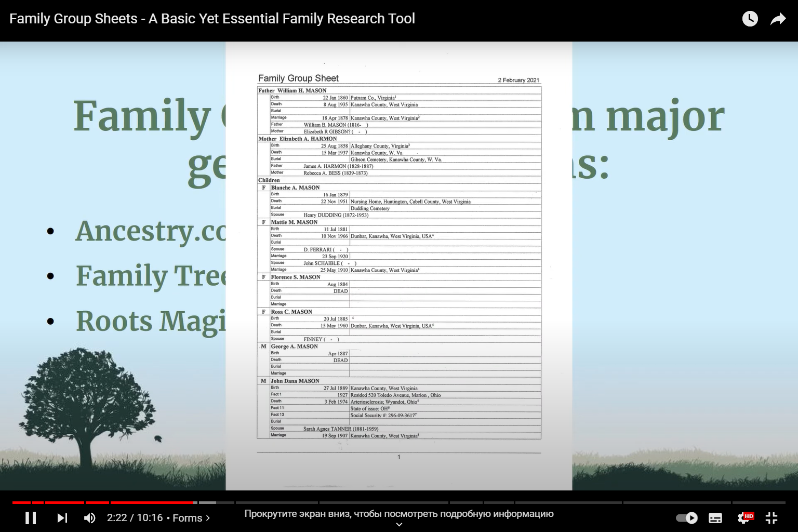This screenshot has width=798, height=532.
Task: Click the HD badge on the settings gear
Action: pyautogui.click(x=749, y=516)
